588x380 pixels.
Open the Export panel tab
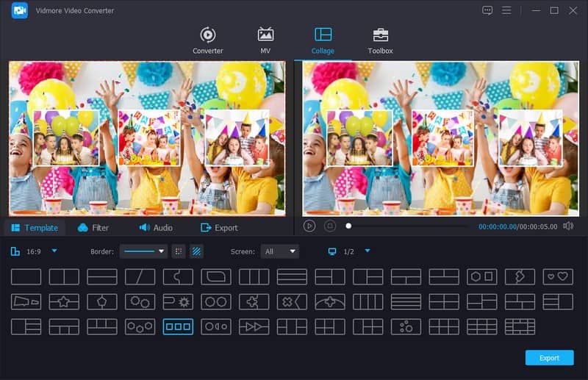(219, 228)
